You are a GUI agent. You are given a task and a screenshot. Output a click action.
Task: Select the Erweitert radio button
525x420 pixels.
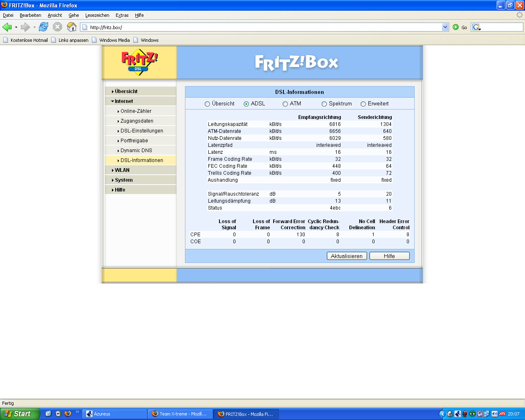363,104
